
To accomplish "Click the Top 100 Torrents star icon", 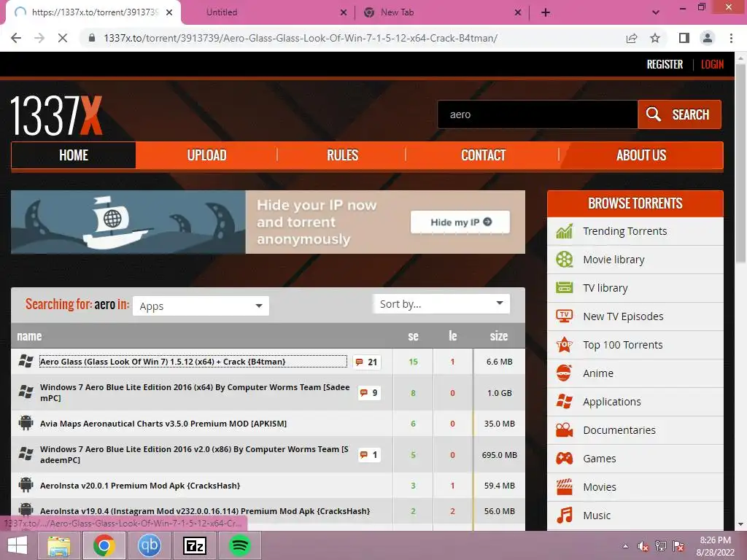I will 565,345.
